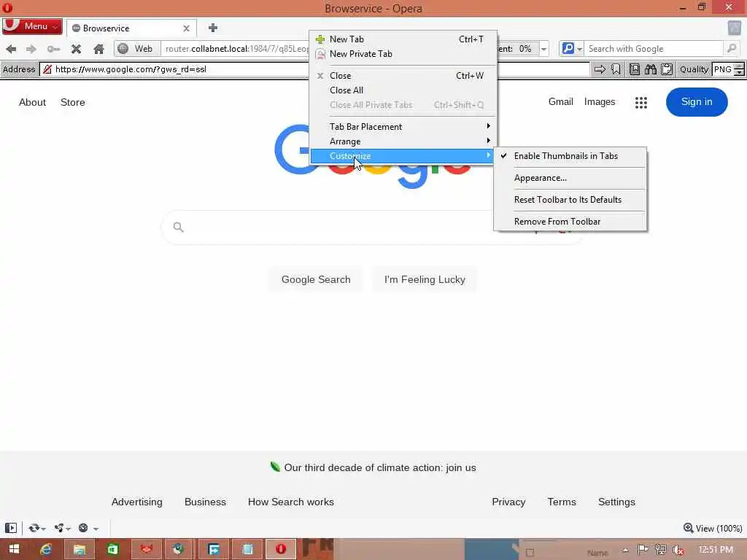
Task: Select New Tab menu item
Action: [404, 39]
